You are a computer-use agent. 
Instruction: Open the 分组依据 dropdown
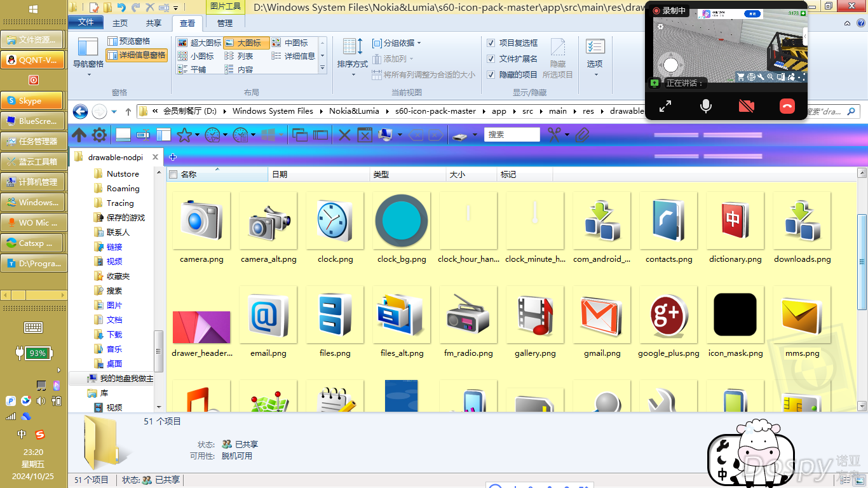[x=397, y=43]
